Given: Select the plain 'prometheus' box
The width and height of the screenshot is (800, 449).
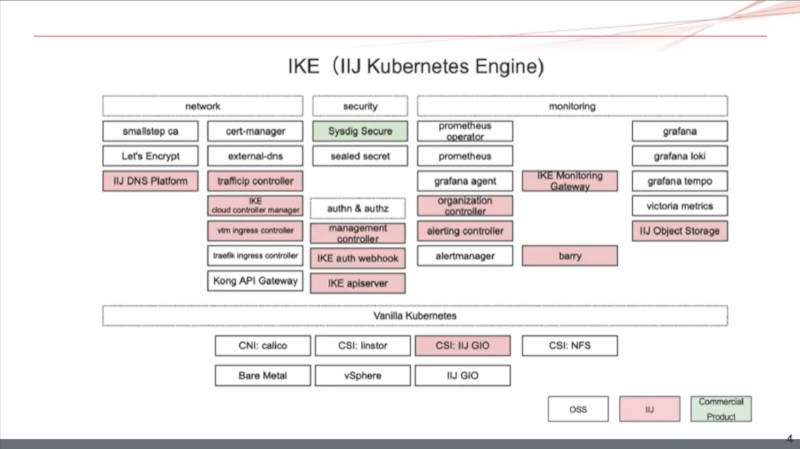Looking at the screenshot, I should tap(465, 156).
